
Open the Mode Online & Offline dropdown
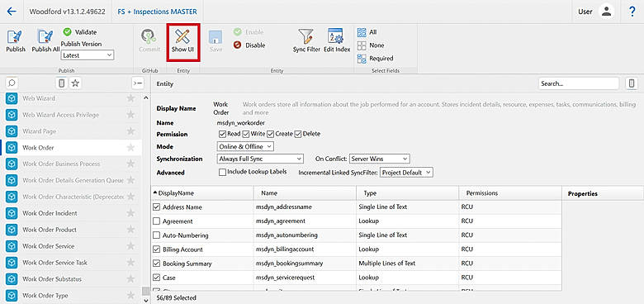click(245, 146)
